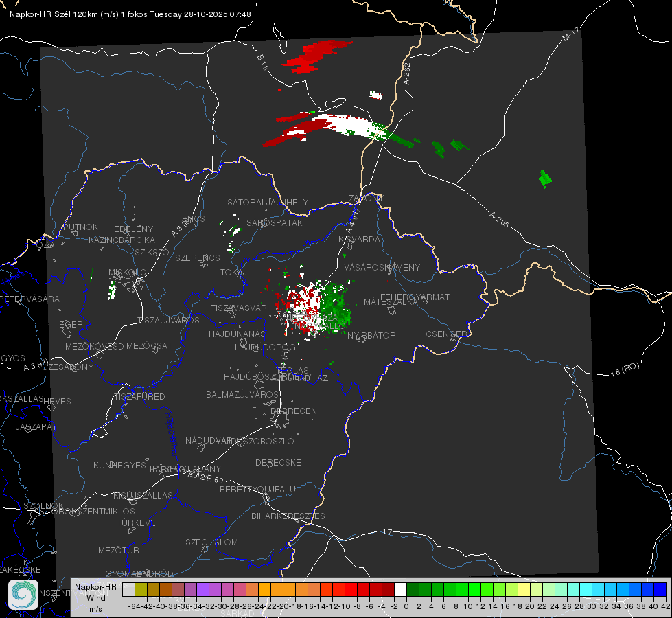Select the 18 (RO) road label
Viewport: 672px width, 618px height.
pyautogui.click(x=625, y=369)
